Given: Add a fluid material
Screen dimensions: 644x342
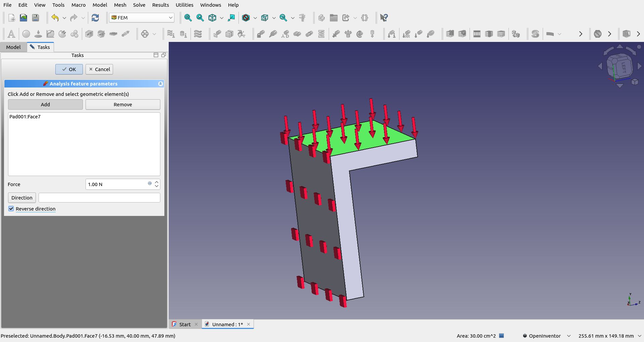Looking at the screenshot, I should click(38, 34).
